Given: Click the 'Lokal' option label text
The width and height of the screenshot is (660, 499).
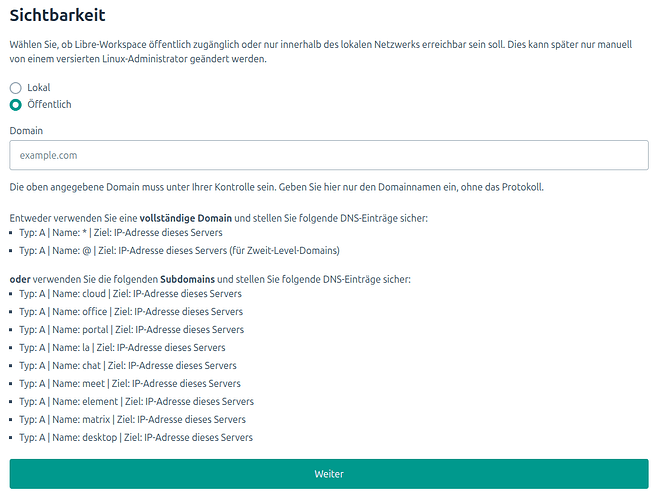Looking at the screenshot, I should (x=38, y=88).
